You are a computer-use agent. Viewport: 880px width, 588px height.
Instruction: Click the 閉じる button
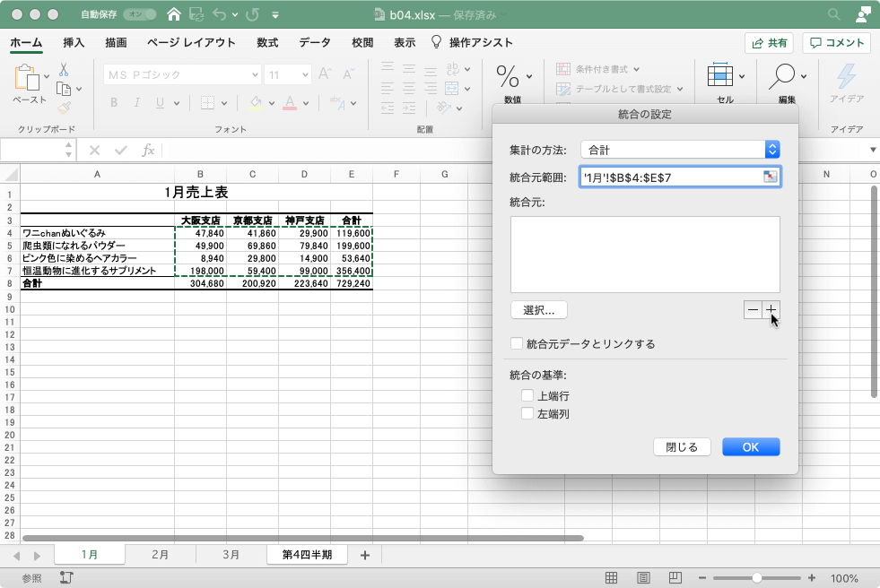pyautogui.click(x=682, y=446)
